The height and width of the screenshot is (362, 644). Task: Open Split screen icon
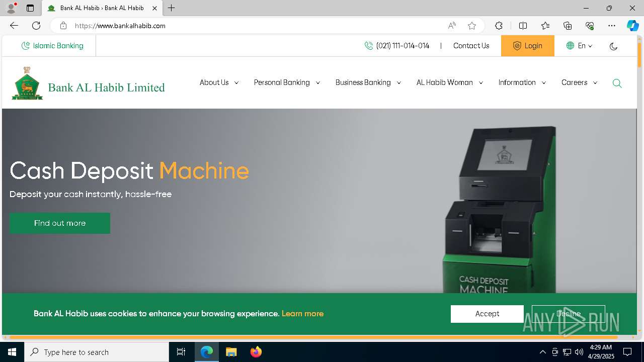(523, 26)
